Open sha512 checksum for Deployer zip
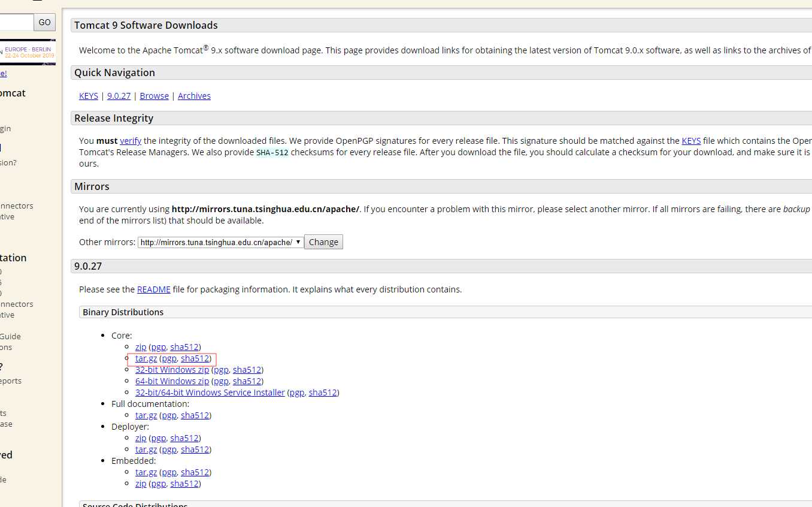Image resolution: width=812 pixels, height=507 pixels. [x=184, y=438]
